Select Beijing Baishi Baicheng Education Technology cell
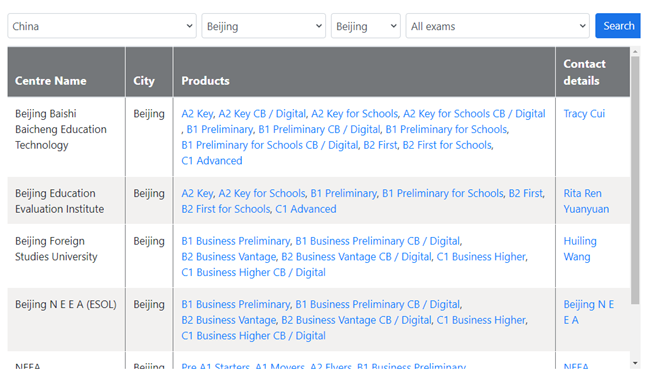Image resolution: width=650 pixels, height=387 pixels. 66,137
